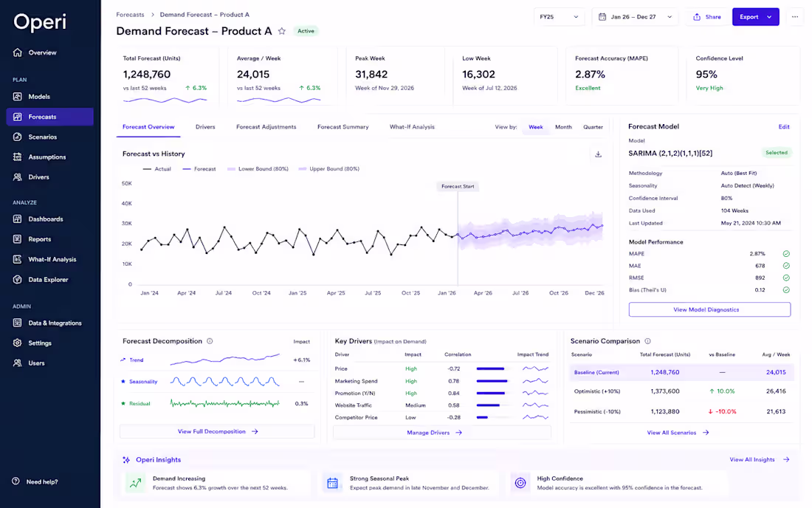Image resolution: width=812 pixels, height=508 pixels.
Task: Toggle the Actual series in legend
Action: coord(157,169)
